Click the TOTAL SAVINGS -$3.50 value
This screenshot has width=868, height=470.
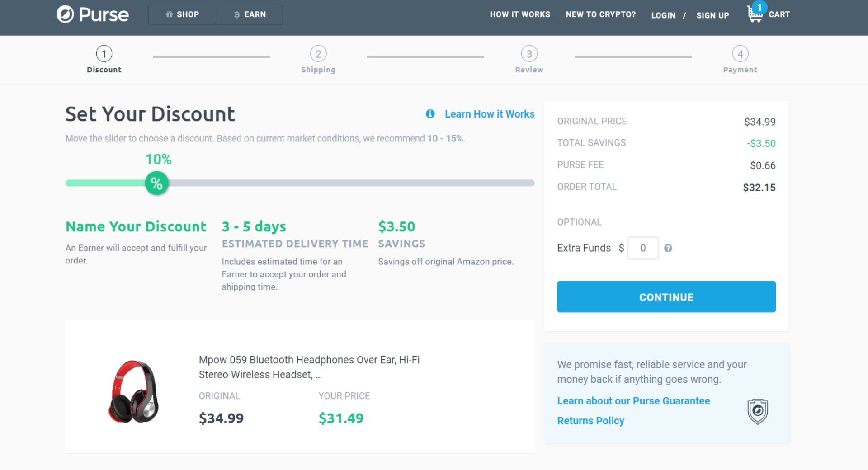761,143
